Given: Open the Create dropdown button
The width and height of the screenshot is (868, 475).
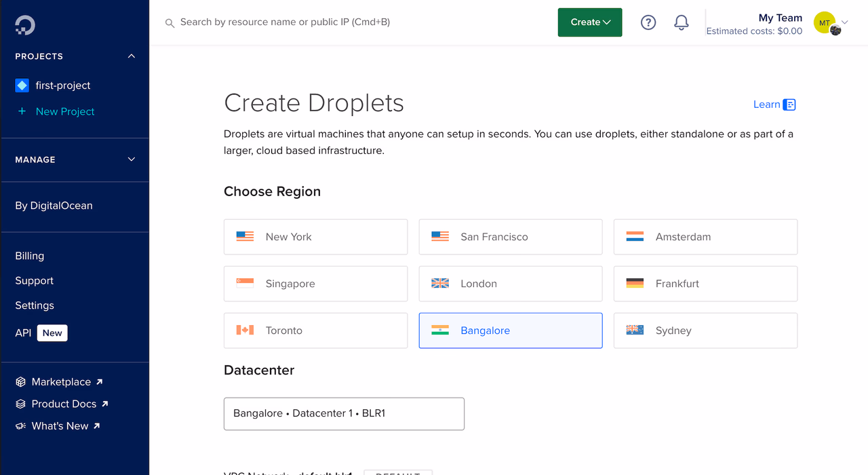Looking at the screenshot, I should (x=590, y=22).
